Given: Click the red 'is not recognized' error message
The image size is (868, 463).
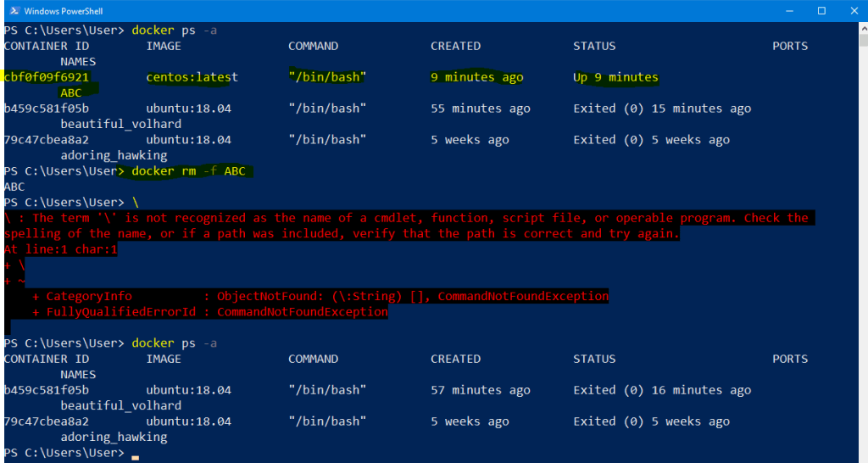Looking at the screenshot, I should [x=407, y=218].
